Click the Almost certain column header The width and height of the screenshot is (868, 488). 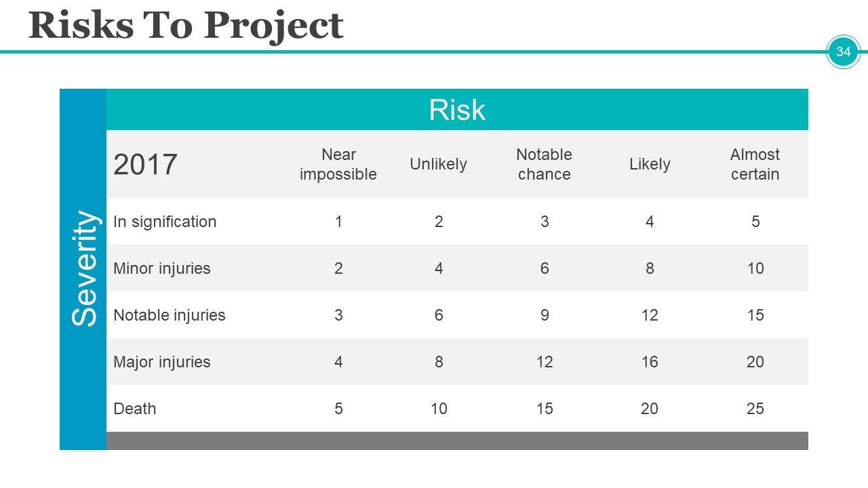click(755, 165)
